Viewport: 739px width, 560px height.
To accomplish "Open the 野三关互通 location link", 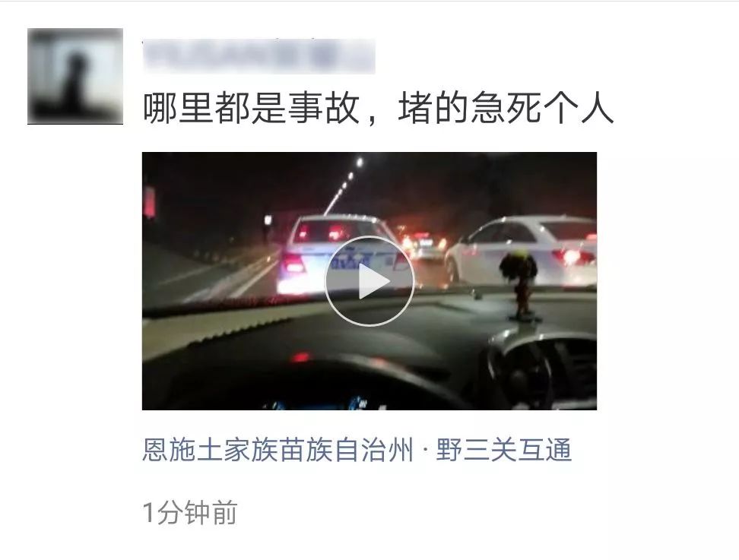I will (x=504, y=449).
